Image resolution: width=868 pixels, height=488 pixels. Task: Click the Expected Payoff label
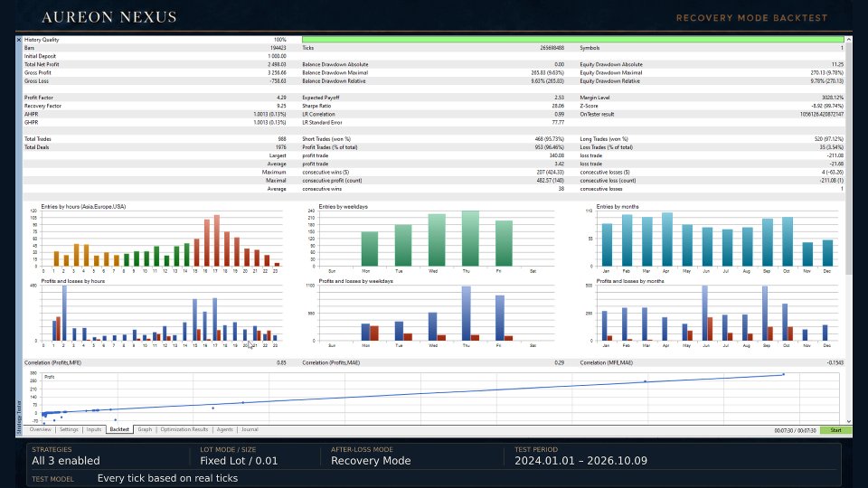tap(320, 98)
